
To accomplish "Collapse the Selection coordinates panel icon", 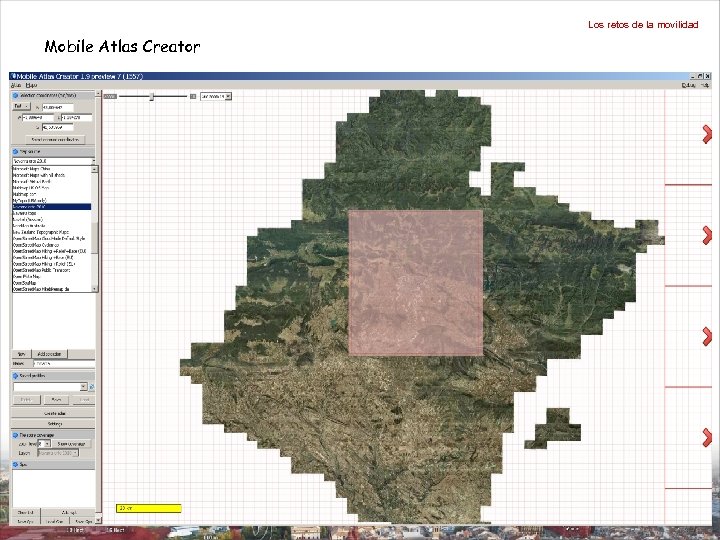I will click(x=15, y=96).
